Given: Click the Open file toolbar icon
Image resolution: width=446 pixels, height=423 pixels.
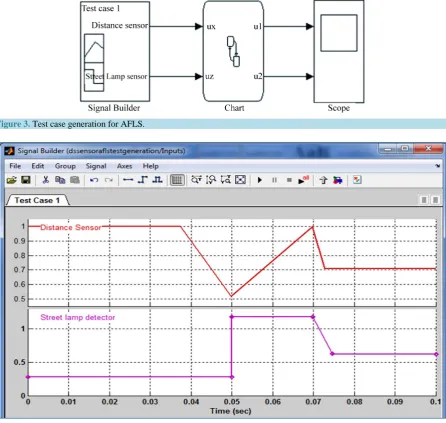Looking at the screenshot, I should [x=12, y=180].
